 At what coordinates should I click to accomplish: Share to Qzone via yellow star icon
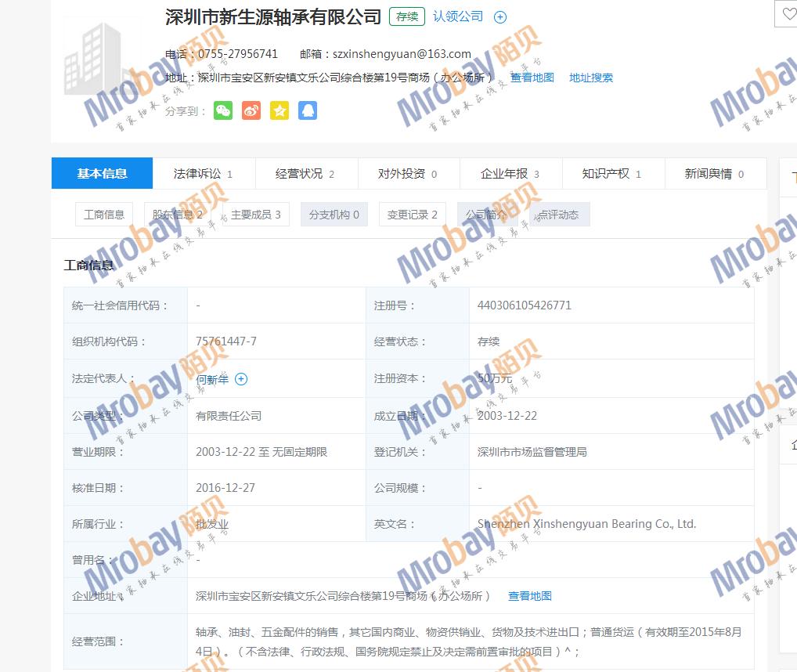279,110
